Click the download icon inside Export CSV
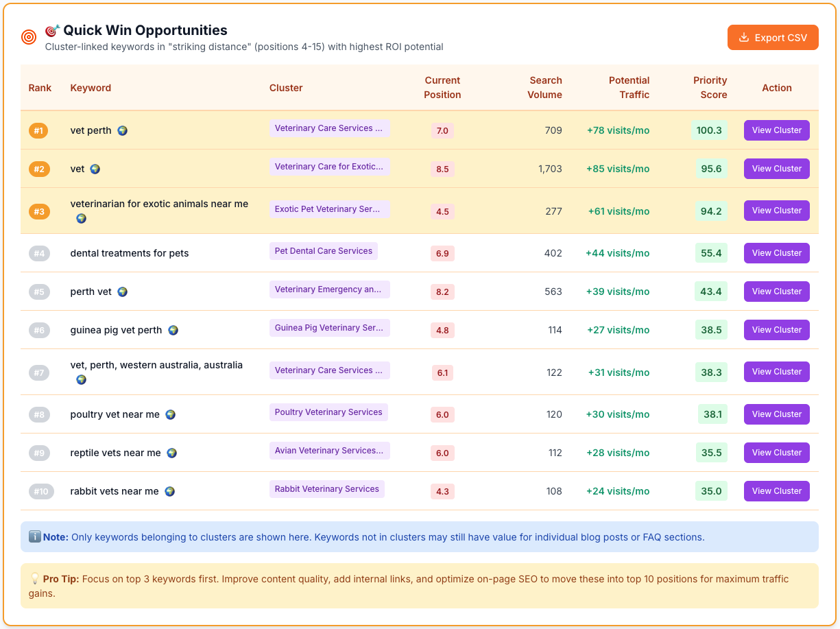 coord(744,38)
